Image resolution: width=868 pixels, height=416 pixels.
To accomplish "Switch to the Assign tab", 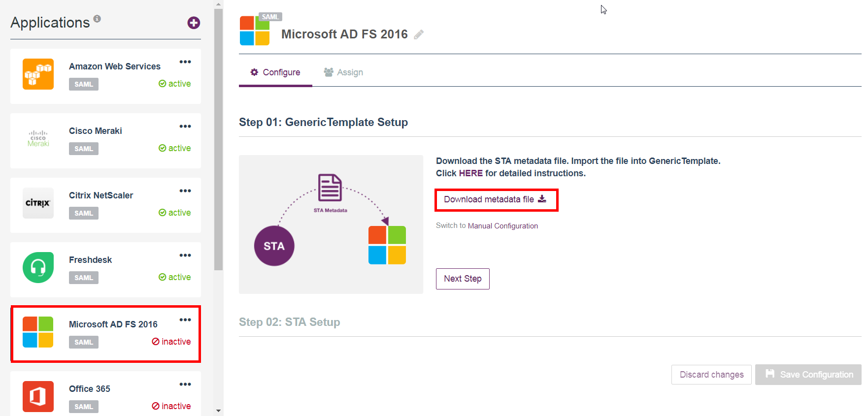I will (343, 72).
